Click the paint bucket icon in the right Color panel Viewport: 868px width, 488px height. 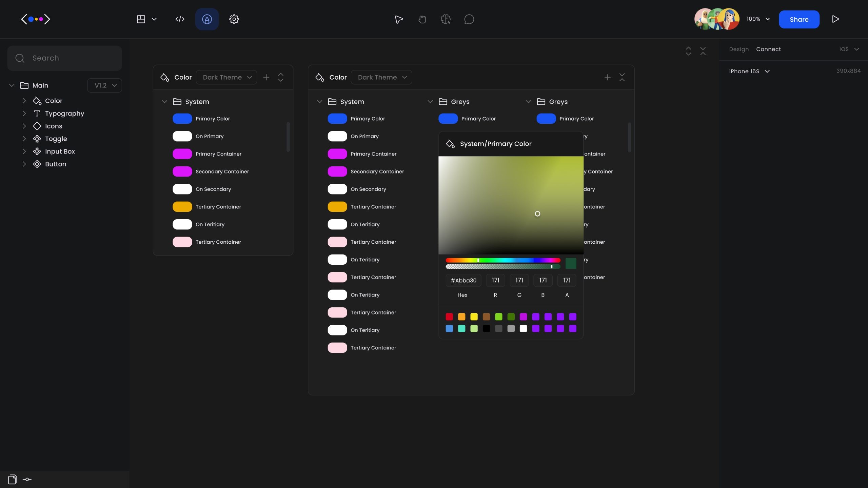[320, 77]
